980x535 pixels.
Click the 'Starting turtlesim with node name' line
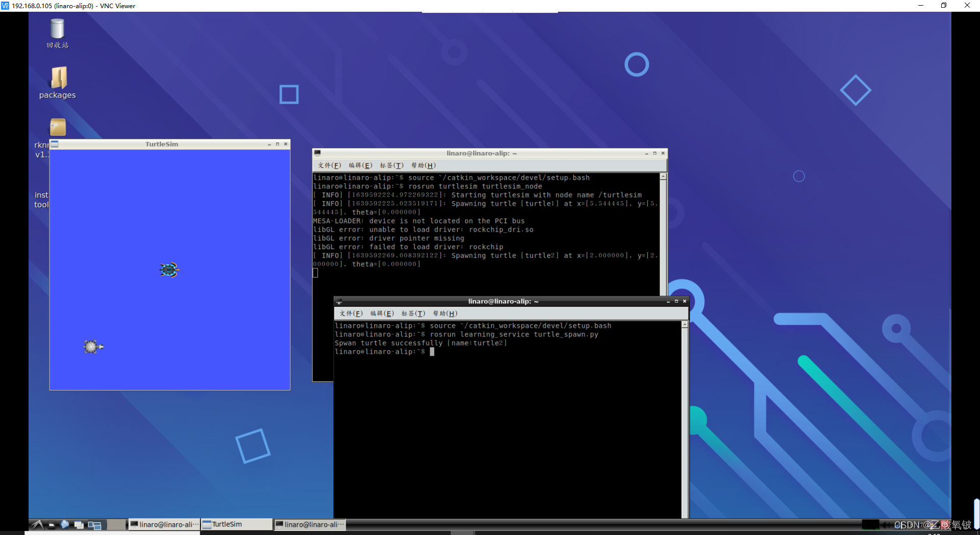[477, 195]
